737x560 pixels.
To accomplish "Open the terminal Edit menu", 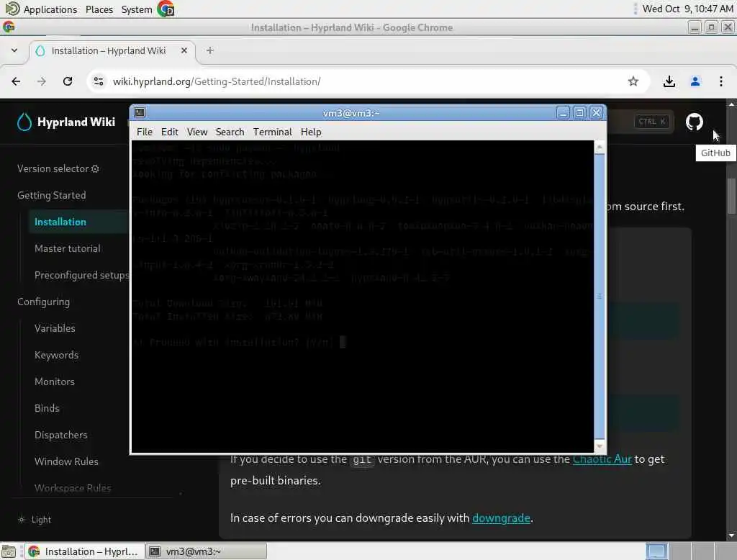I will [x=169, y=132].
